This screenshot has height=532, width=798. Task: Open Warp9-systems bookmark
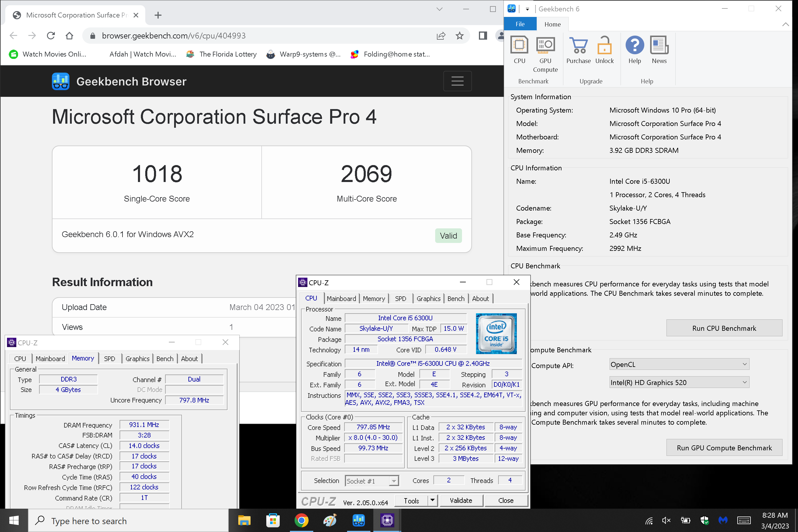point(304,54)
